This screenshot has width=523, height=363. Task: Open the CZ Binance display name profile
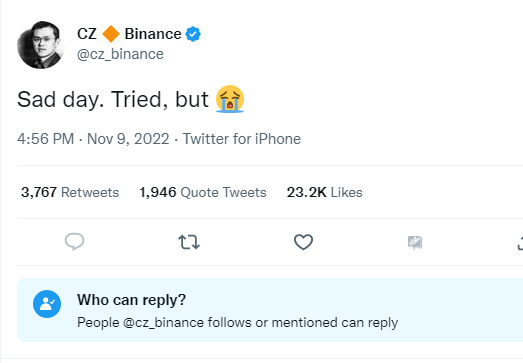[129, 34]
